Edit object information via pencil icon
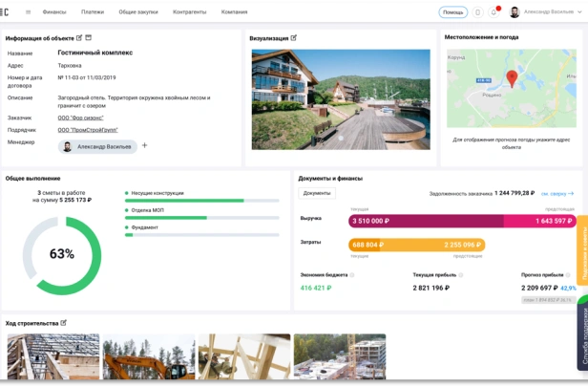The width and height of the screenshot is (588, 387). pyautogui.click(x=79, y=38)
